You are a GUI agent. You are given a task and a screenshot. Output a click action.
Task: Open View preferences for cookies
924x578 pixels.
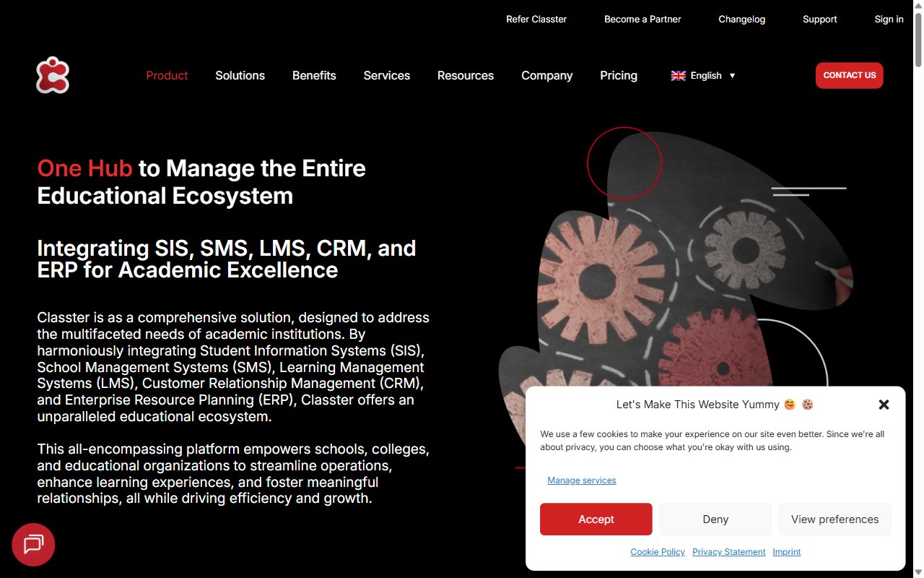[834, 519]
